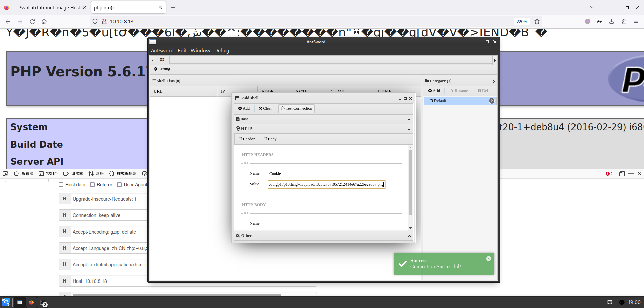Enable the User Agent checkbox
Image resolution: width=644 pixels, height=308 pixels.
119,185
